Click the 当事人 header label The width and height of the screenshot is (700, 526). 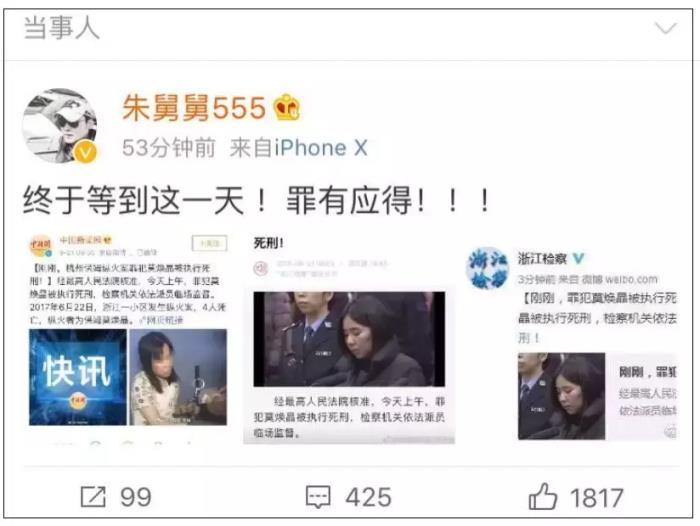[x=62, y=28]
